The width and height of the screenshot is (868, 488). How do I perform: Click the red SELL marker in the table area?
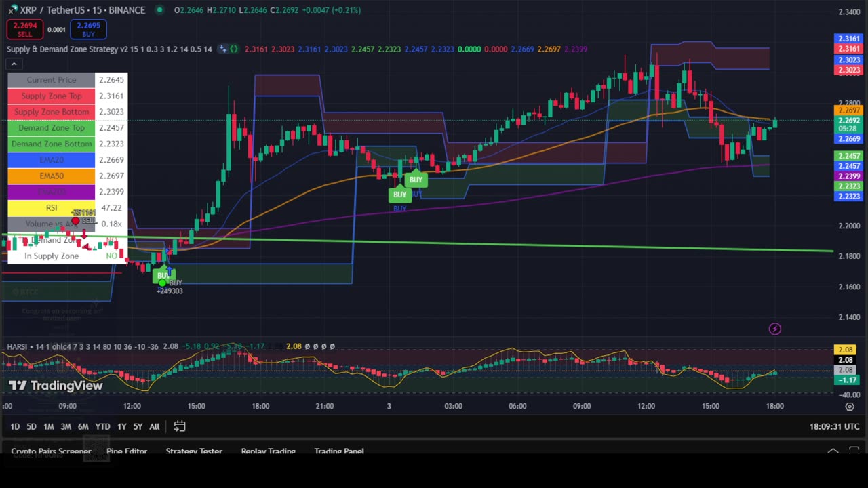tap(76, 221)
